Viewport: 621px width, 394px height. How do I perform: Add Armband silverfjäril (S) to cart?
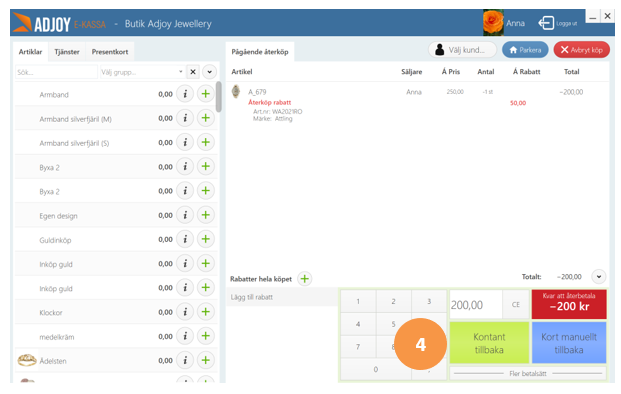coord(206,142)
